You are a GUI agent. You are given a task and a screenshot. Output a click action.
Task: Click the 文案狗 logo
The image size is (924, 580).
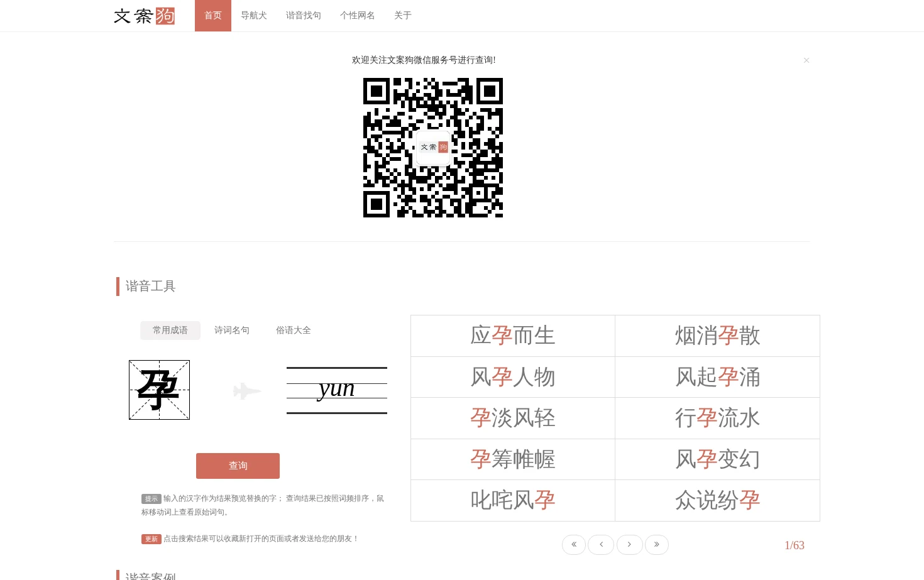coord(144,16)
